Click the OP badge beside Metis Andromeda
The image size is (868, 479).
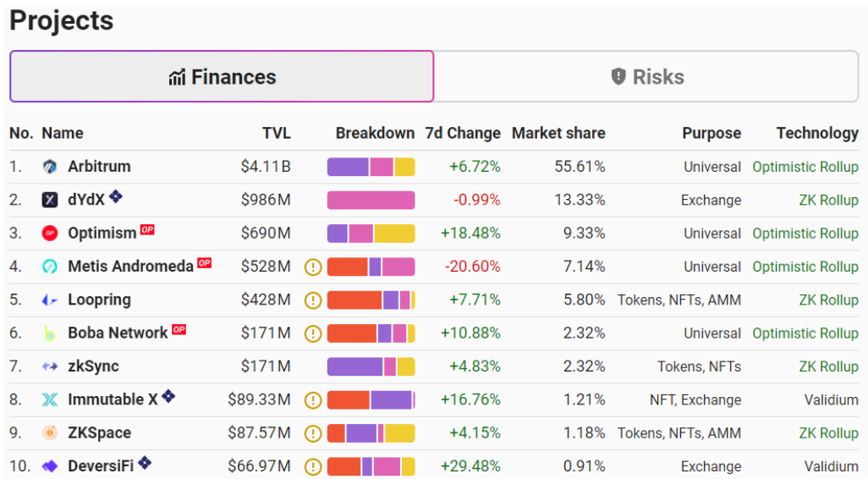pyautogui.click(x=204, y=262)
